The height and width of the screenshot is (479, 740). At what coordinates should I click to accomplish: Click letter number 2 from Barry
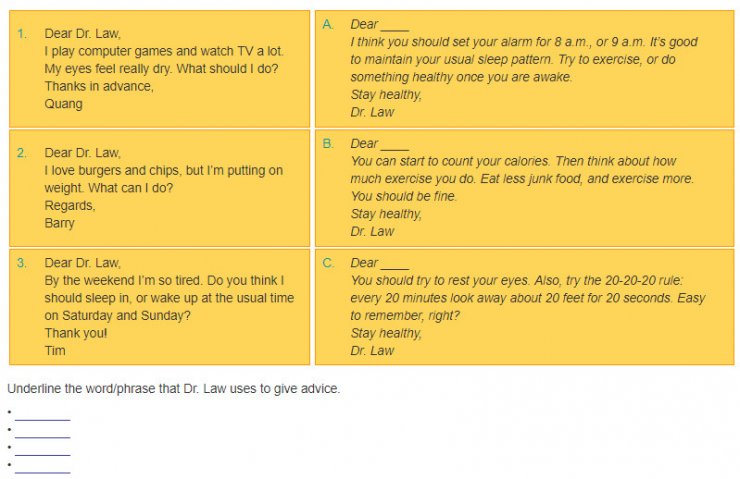click(x=160, y=188)
